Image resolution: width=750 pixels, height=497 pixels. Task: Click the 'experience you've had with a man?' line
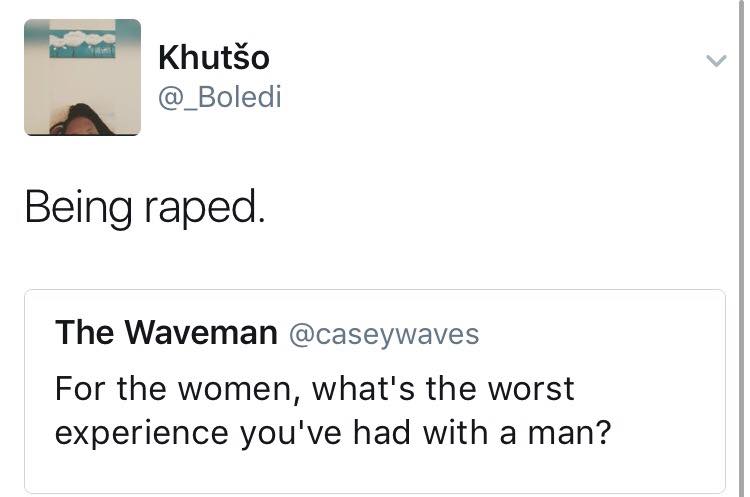click(333, 433)
